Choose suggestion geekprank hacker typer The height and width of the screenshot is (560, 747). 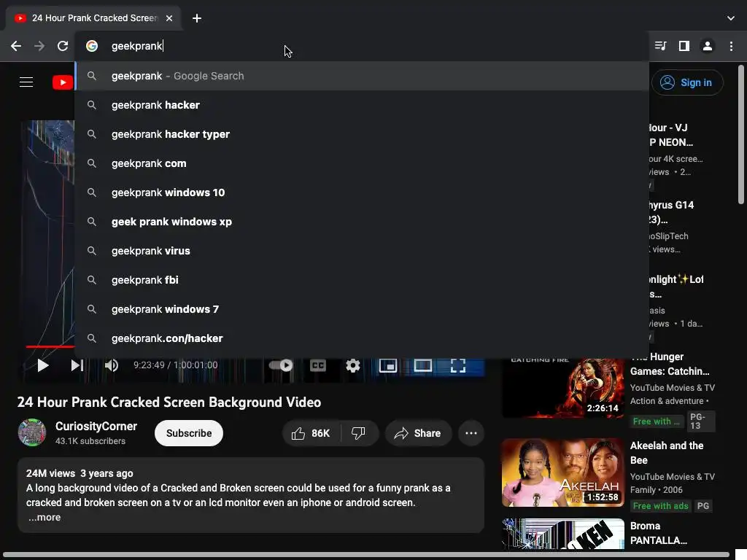click(362, 134)
